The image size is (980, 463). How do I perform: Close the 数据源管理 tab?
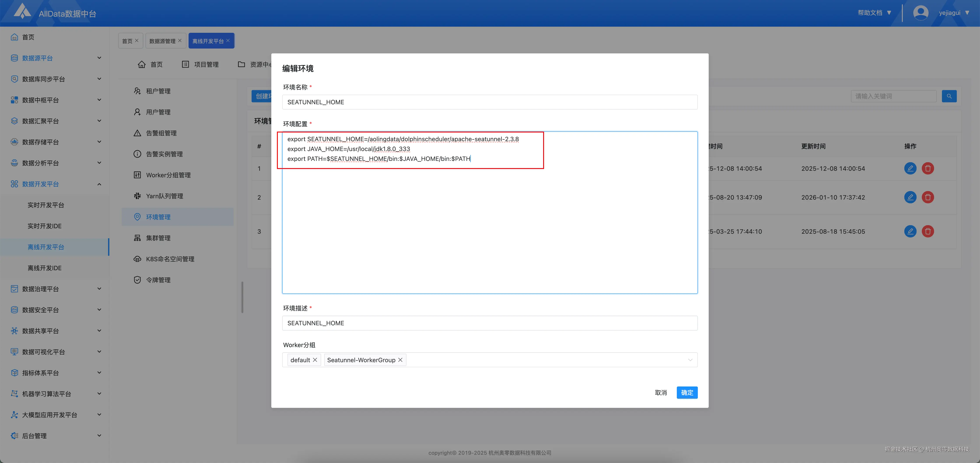[180, 41]
